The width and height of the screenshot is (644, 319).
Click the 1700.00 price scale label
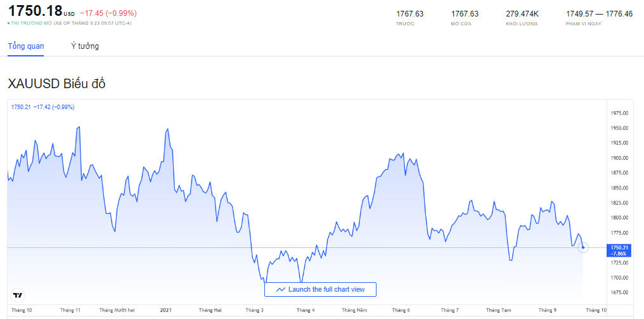[x=619, y=278]
